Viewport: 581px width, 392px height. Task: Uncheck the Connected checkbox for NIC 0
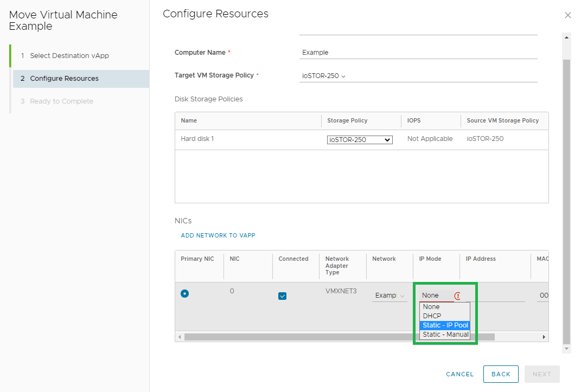point(282,295)
